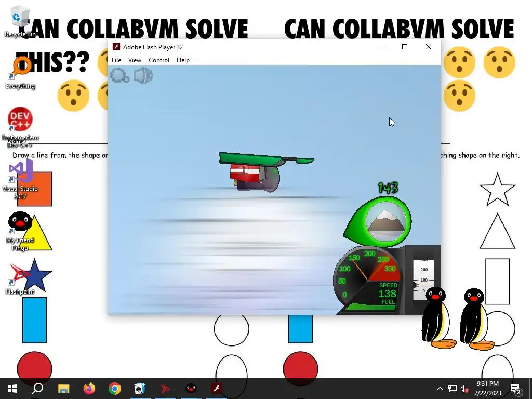Image resolution: width=532 pixels, height=399 pixels.
Task: Select the Embarcadero Dev-C++ shortcut
Action: [x=20, y=128]
